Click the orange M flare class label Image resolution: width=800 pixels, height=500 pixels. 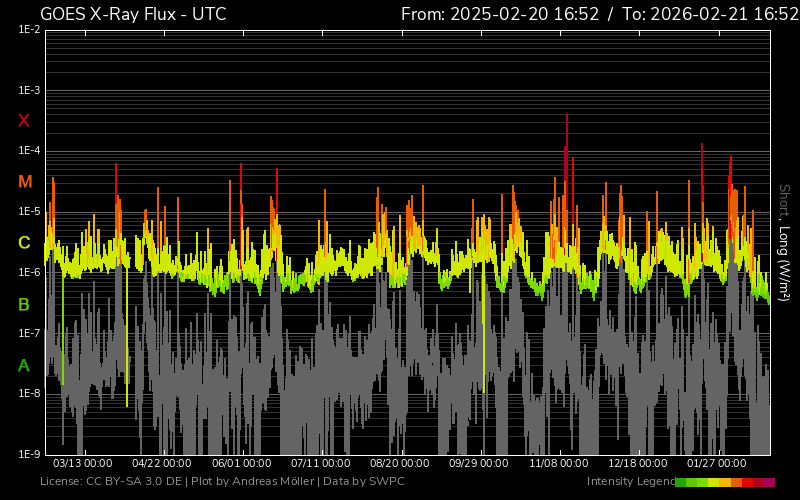(x=24, y=182)
